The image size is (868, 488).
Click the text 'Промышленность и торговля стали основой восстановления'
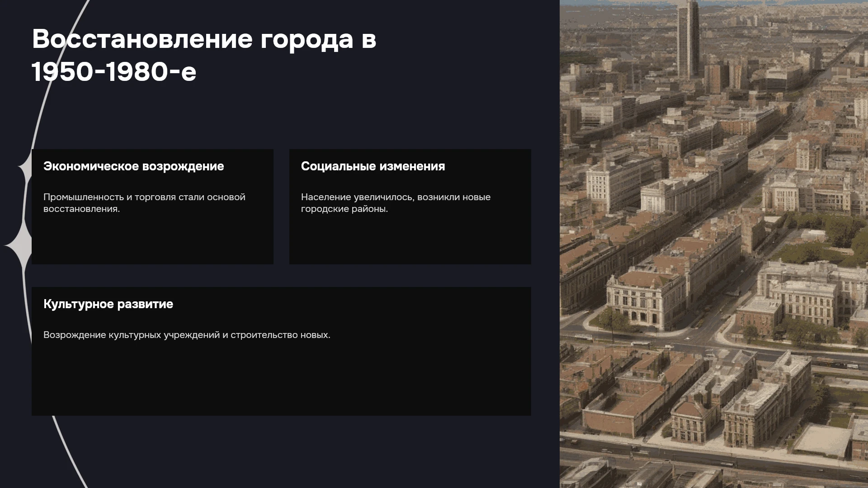point(144,203)
